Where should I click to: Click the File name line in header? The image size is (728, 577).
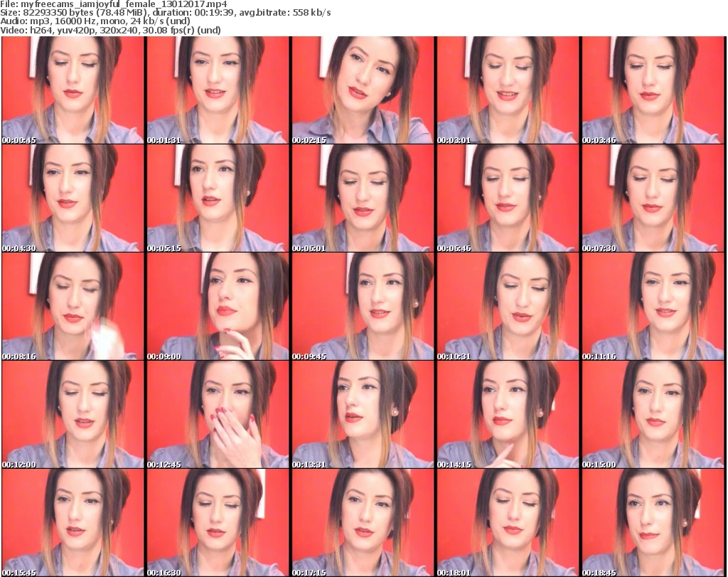click(114, 4)
